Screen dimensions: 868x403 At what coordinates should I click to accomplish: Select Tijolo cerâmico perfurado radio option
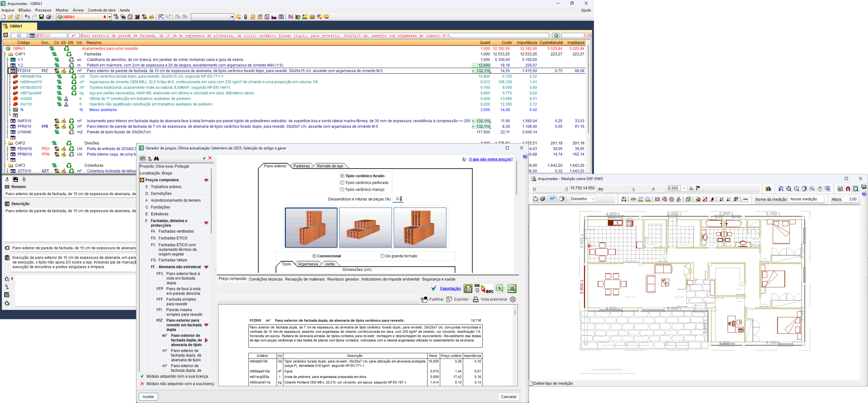click(342, 183)
